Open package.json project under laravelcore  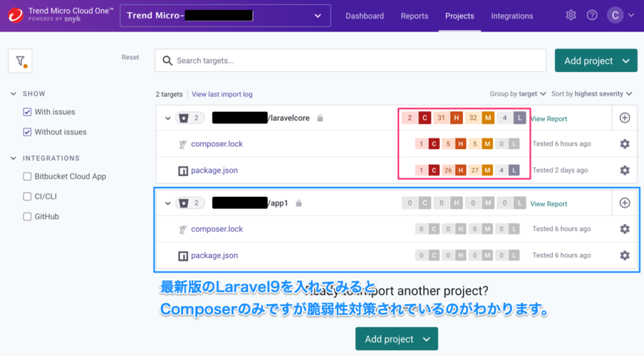215,170
